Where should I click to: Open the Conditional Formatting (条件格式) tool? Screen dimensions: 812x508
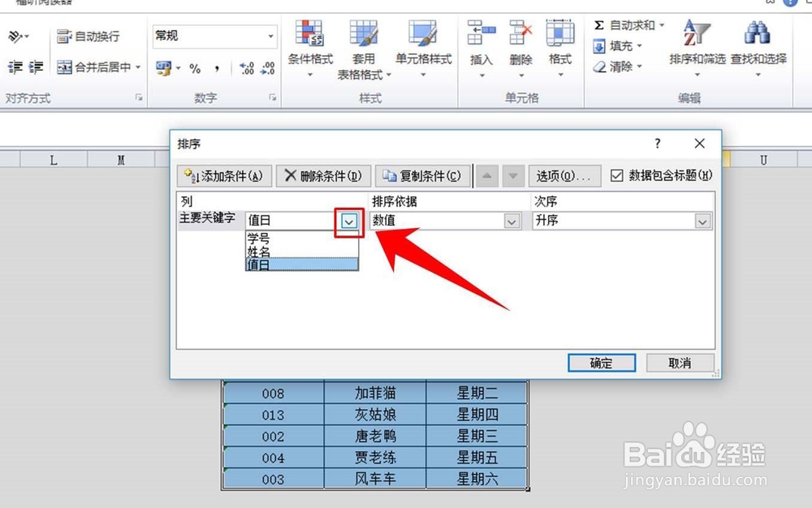(x=309, y=45)
